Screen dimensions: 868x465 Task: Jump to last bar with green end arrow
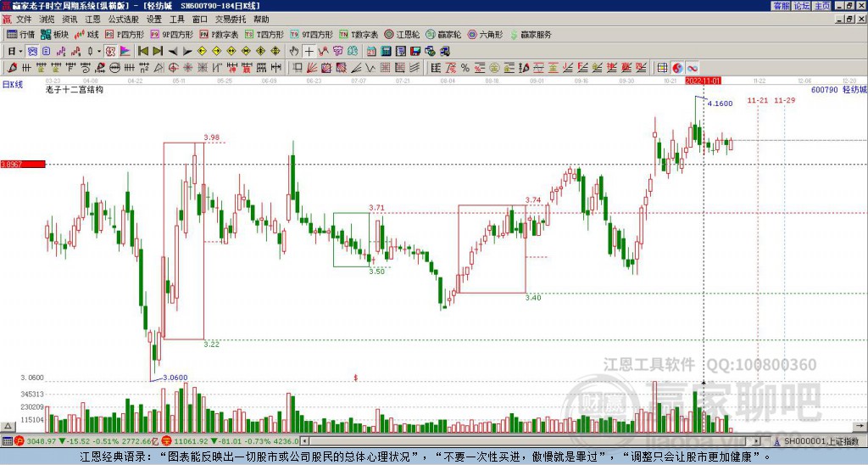158,51
